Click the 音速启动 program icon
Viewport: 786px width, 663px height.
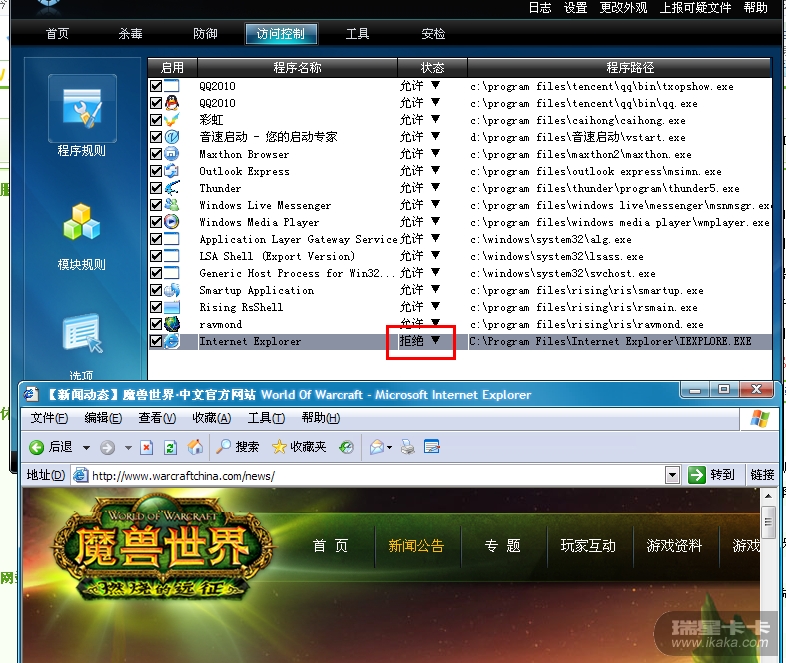172,137
